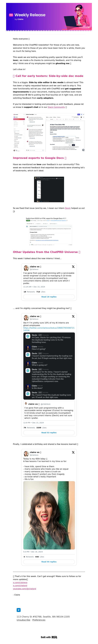Visit the youtube.com/@chatprd link
The width and height of the screenshot is (98, 644).
pyautogui.click(x=24, y=589)
